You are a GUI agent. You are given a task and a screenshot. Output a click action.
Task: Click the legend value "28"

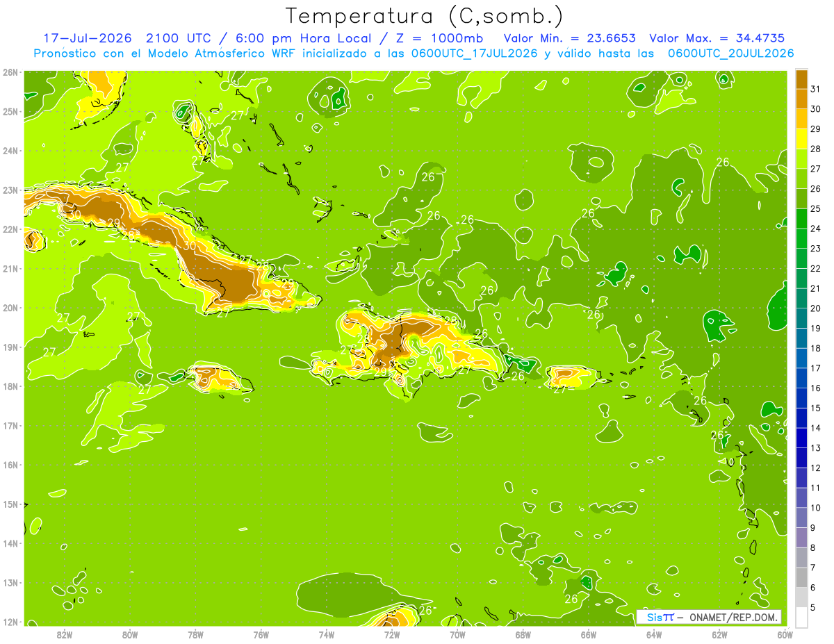click(815, 149)
